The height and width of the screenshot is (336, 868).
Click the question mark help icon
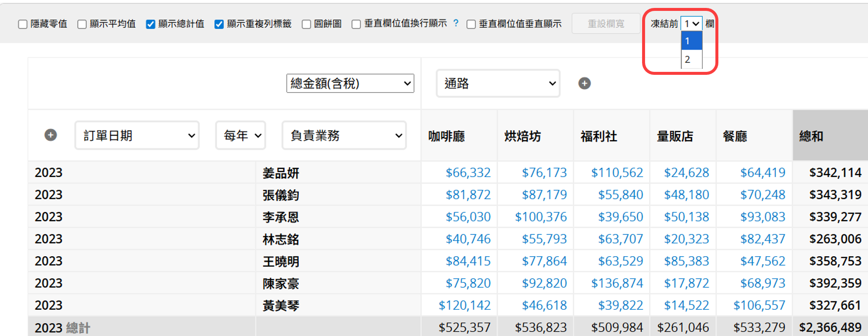(456, 23)
